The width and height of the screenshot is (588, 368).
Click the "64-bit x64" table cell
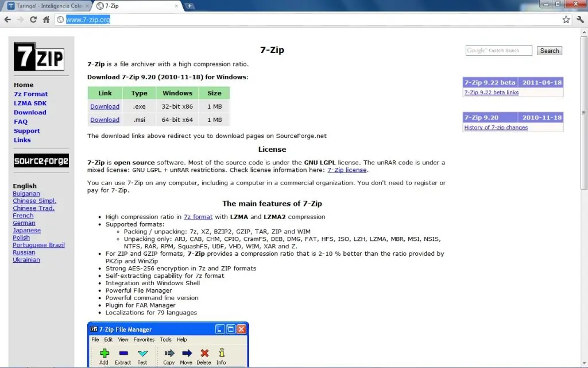click(x=177, y=120)
